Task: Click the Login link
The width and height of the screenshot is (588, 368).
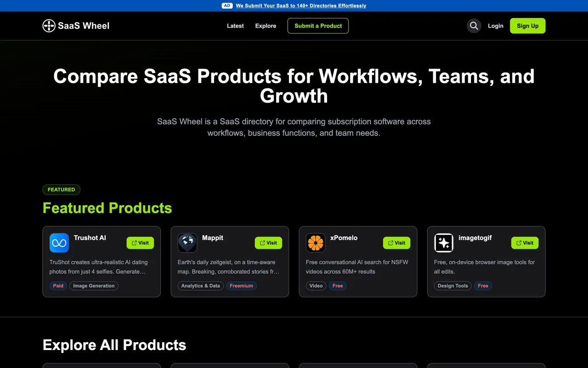Action: coord(496,26)
